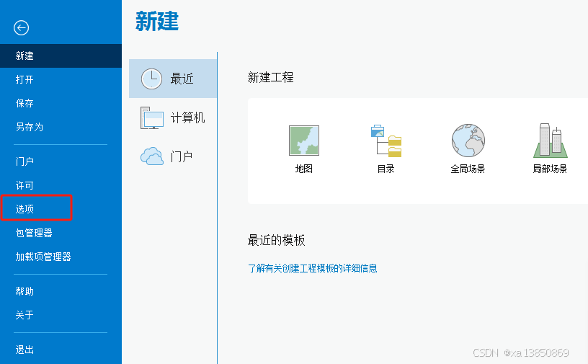The width and height of the screenshot is (588, 364).
Task: Click the 地图 label under map template
Action: point(304,169)
